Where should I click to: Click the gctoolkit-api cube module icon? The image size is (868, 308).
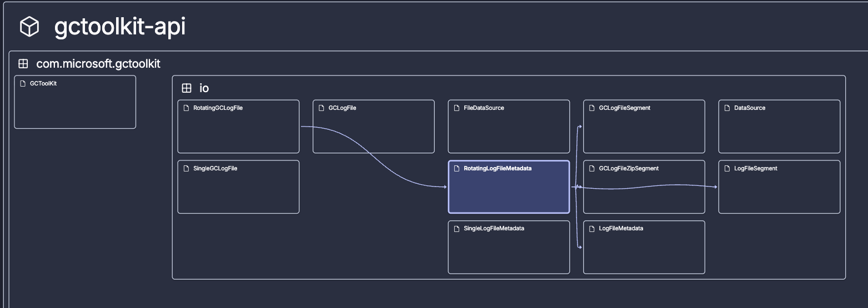click(x=29, y=27)
